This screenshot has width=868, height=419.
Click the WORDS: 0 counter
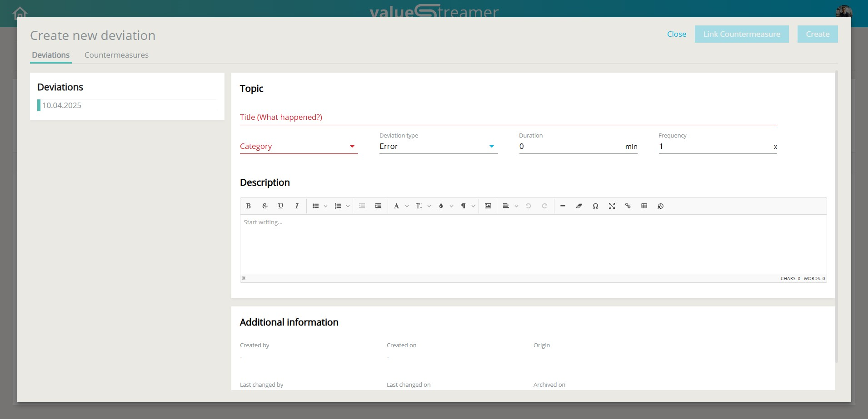814,279
